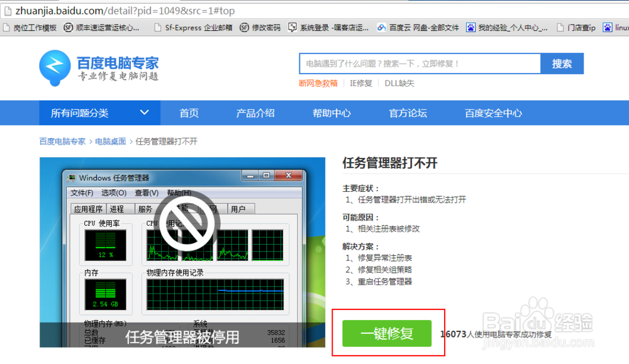Click the green 一键修复 button
The height and width of the screenshot is (364, 629).
387,333
